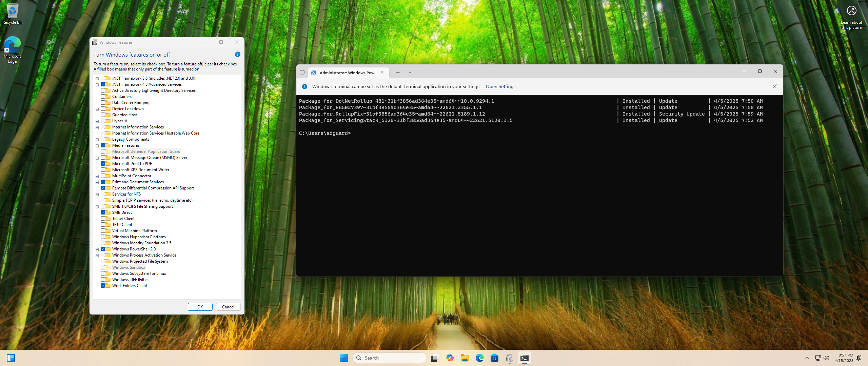
Task: Launch File Explorer from the taskbar
Action: (x=465, y=358)
